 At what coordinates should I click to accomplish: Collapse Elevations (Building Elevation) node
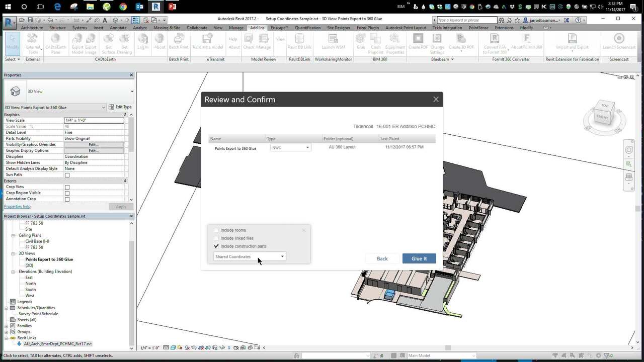point(14,271)
